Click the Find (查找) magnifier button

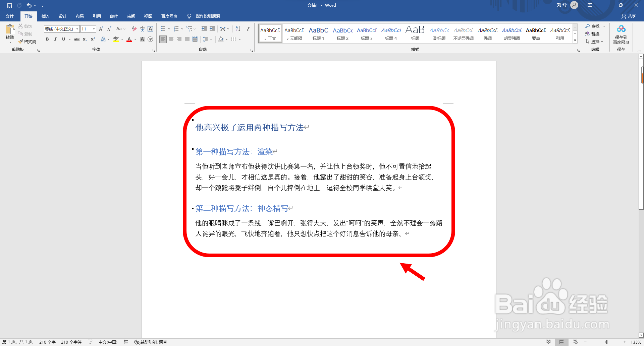tap(592, 26)
